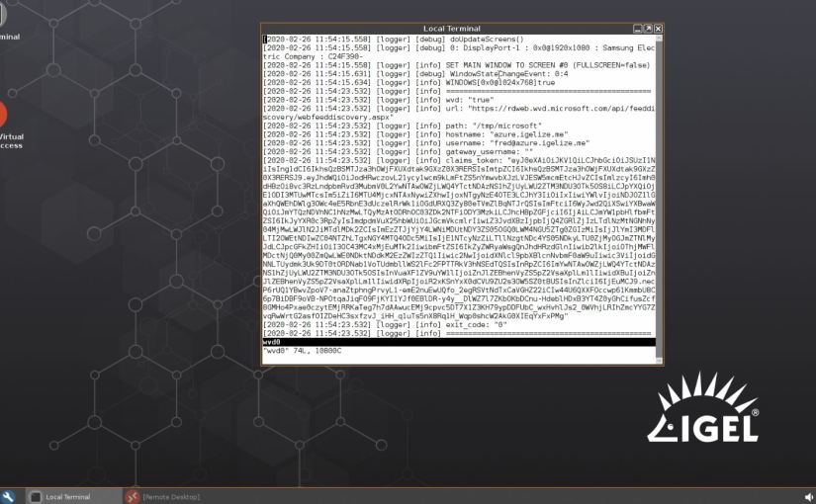Switch to Local Terminal taskbar button
The image size is (816, 504).
pyautogui.click(x=74, y=497)
